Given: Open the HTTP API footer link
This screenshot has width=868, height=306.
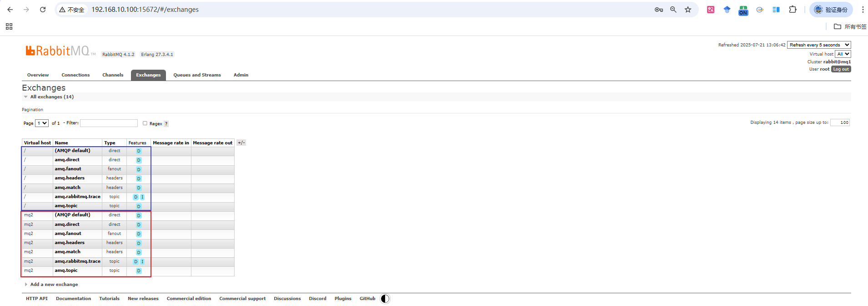Looking at the screenshot, I should click(37, 299).
